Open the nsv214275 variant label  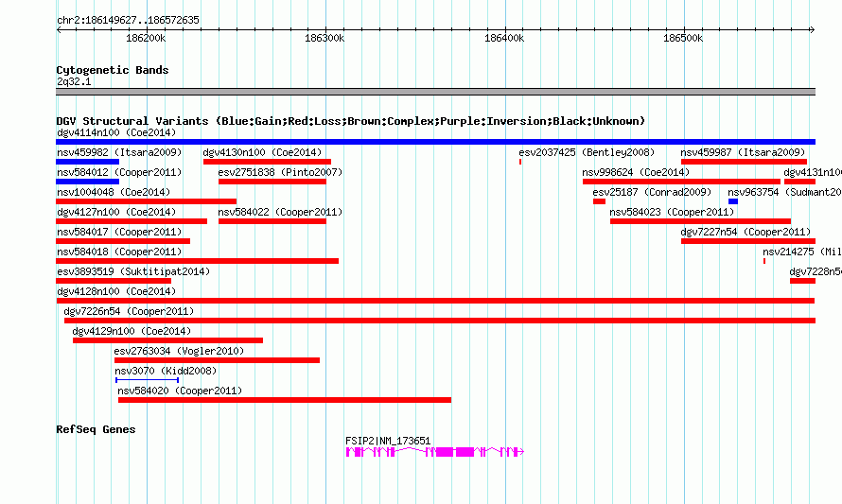click(802, 252)
